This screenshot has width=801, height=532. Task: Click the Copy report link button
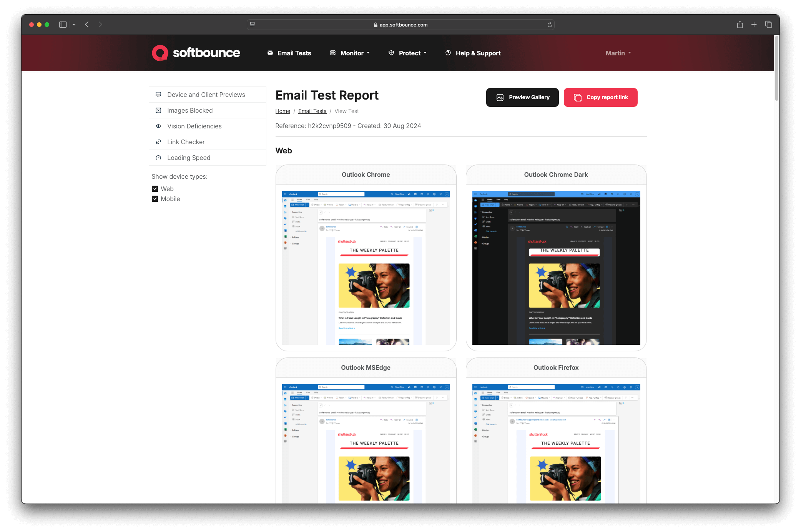[601, 98]
